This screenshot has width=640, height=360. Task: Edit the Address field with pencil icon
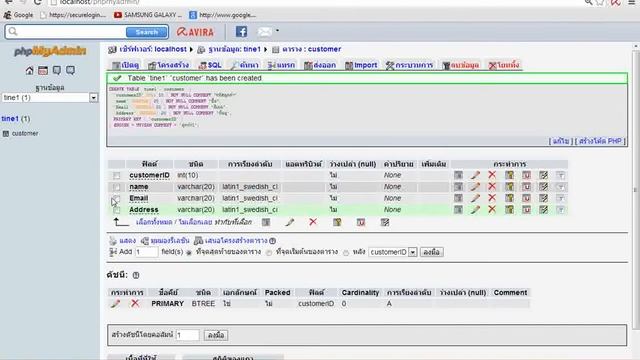(x=475, y=209)
